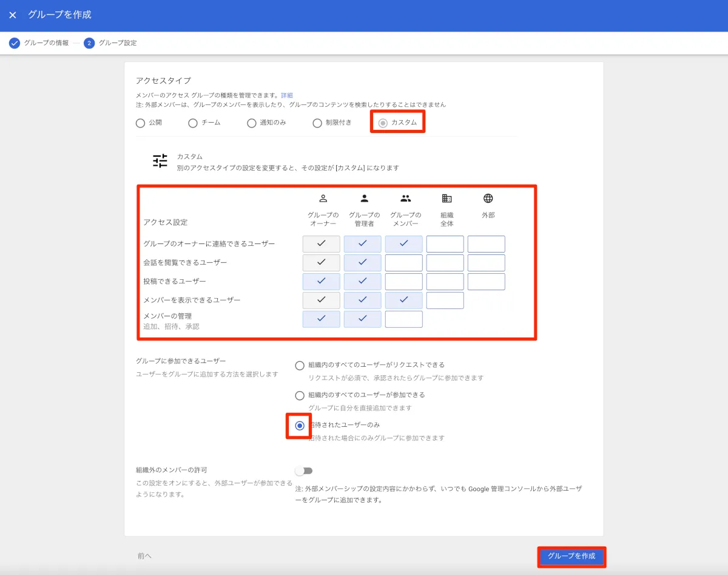This screenshot has width=728, height=575.
Task: Allow 組織全体 to view conversations
Action: pos(445,263)
